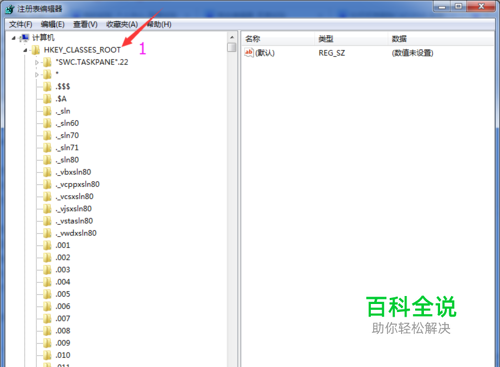
Task: Select the .003 key label
Action: (63, 270)
